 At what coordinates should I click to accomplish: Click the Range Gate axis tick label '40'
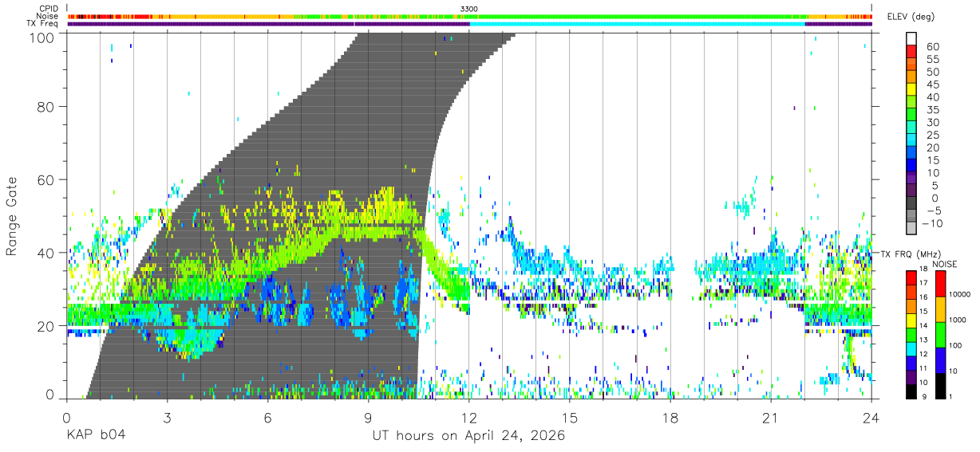click(45, 254)
